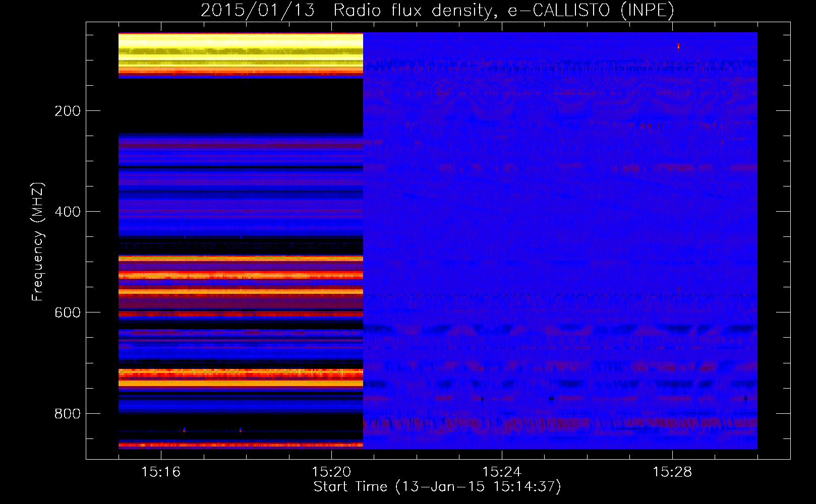Image resolution: width=816 pixels, height=504 pixels.
Task: Click the plot title "Radio flux density, e-CALLISTO (INPE)"
Action: [x=504, y=10]
